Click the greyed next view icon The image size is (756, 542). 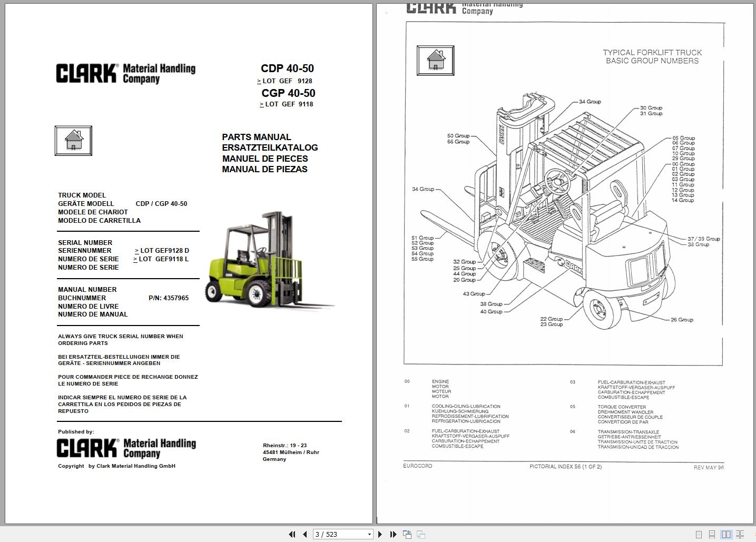(x=420, y=534)
